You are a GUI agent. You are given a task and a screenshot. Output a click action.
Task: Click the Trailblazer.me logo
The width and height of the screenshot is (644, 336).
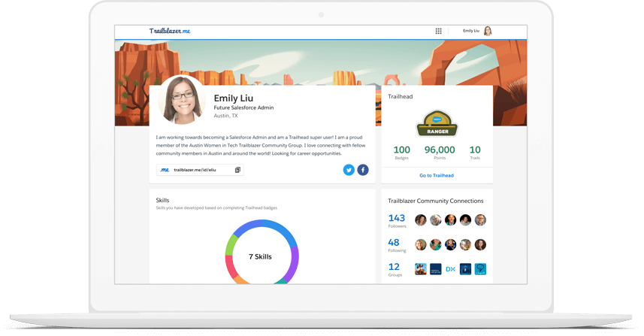(170, 31)
